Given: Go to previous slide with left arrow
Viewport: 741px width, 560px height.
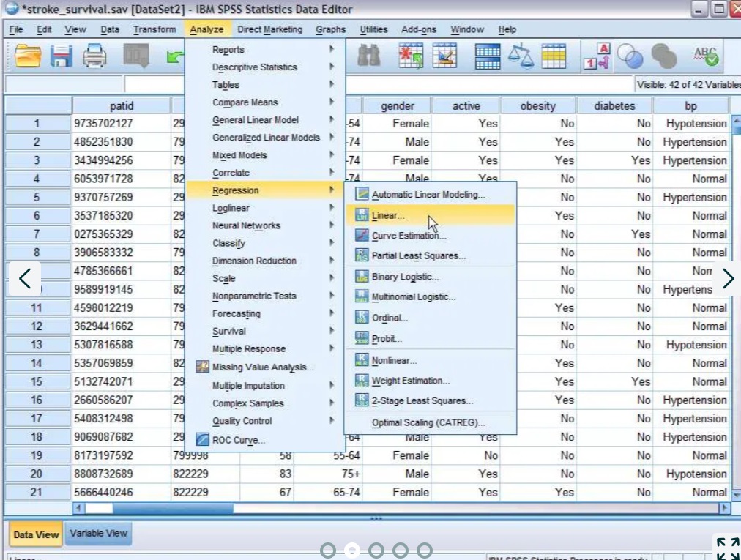Looking at the screenshot, I should [24, 278].
